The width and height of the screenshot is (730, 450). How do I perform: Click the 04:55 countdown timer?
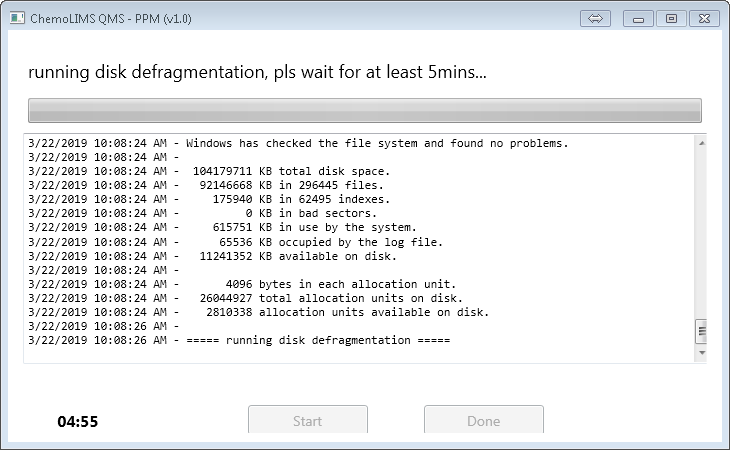tap(77, 421)
